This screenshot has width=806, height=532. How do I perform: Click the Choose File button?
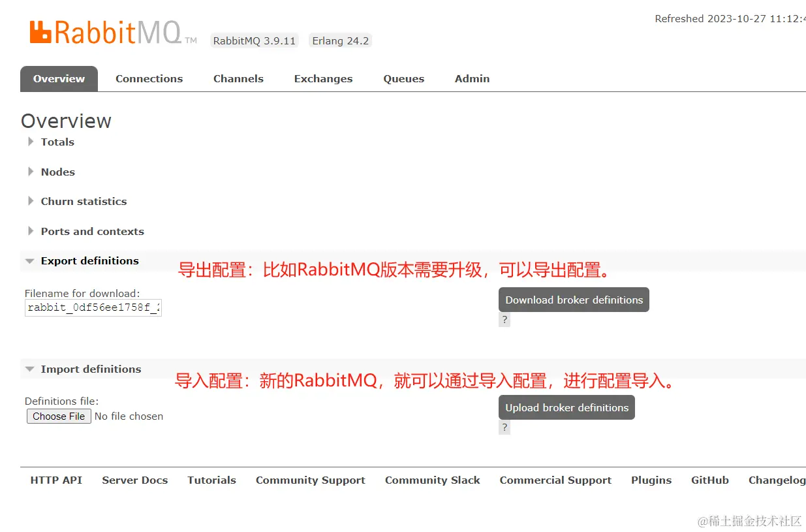[59, 416]
